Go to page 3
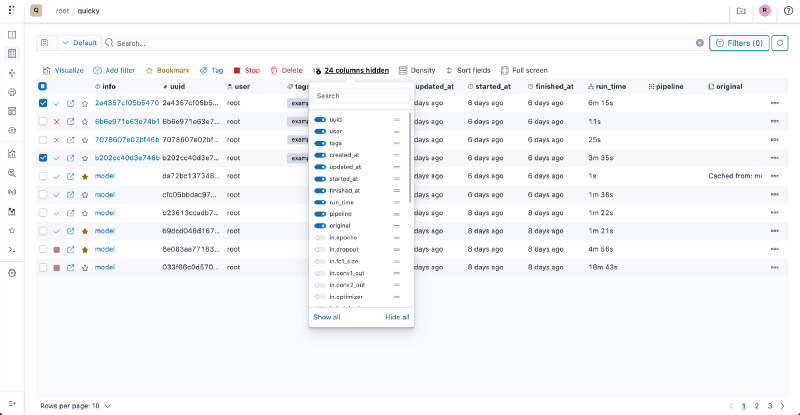800x415 pixels. click(x=770, y=406)
